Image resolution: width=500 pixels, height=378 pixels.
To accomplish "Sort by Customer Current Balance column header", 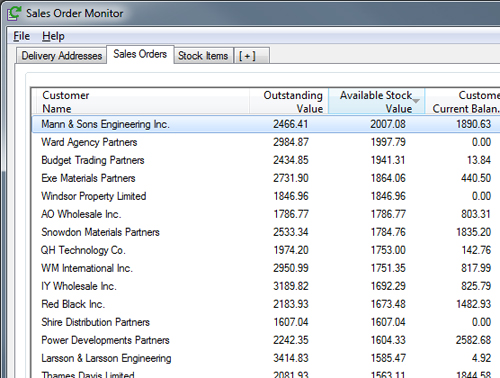I will point(463,102).
